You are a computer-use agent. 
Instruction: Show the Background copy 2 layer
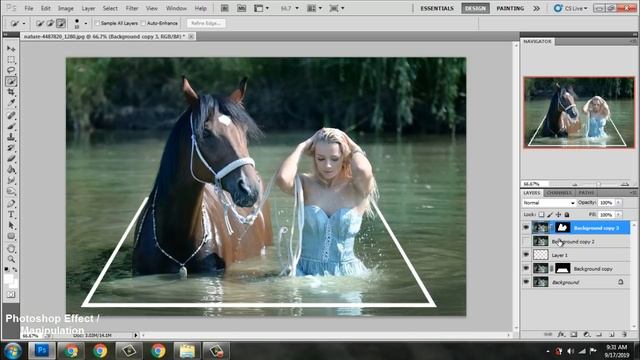pos(526,241)
